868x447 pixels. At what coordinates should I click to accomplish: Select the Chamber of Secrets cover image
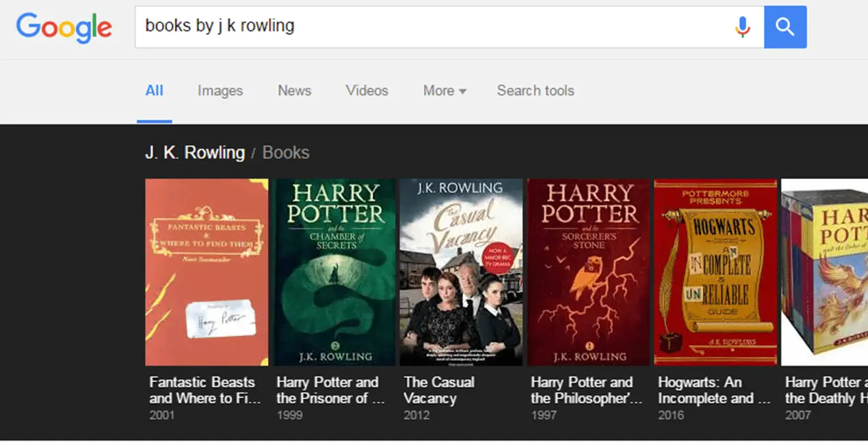pyautogui.click(x=334, y=272)
